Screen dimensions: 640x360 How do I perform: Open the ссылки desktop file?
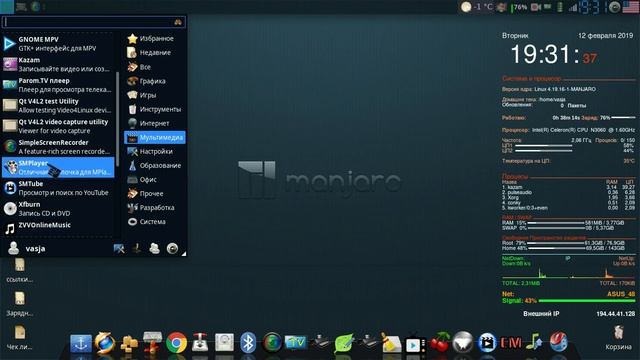19,270
